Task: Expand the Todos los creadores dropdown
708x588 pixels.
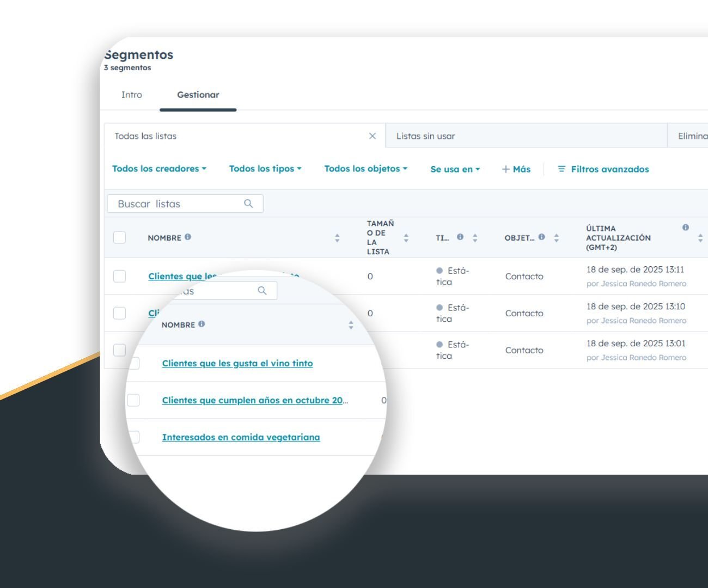Action: [159, 169]
